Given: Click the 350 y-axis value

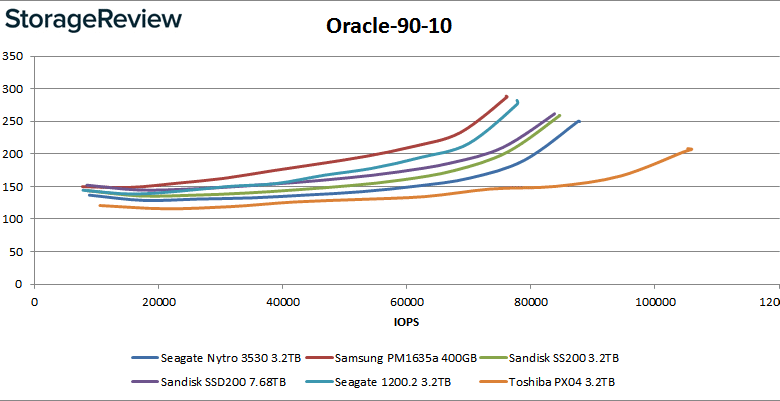Looking at the screenshot, I should [12, 56].
